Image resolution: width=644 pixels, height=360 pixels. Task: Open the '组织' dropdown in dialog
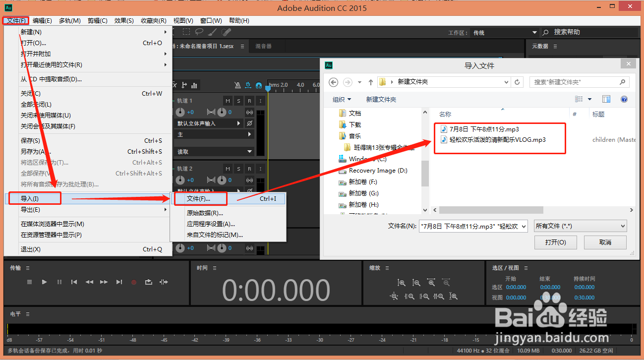pos(342,99)
